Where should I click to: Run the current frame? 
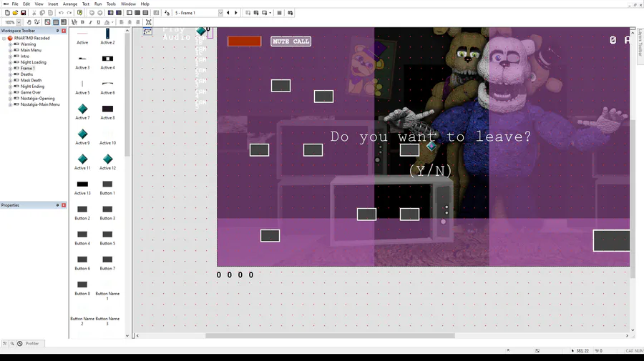264,13
